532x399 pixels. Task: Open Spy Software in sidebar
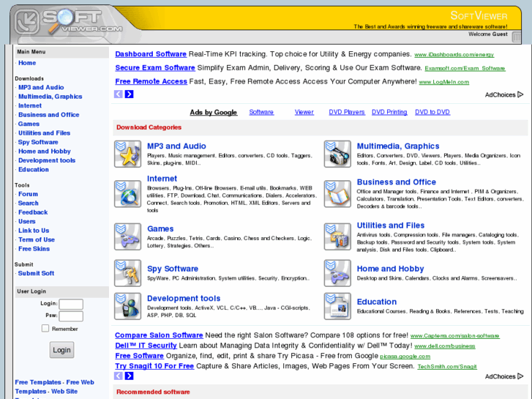[38, 142]
